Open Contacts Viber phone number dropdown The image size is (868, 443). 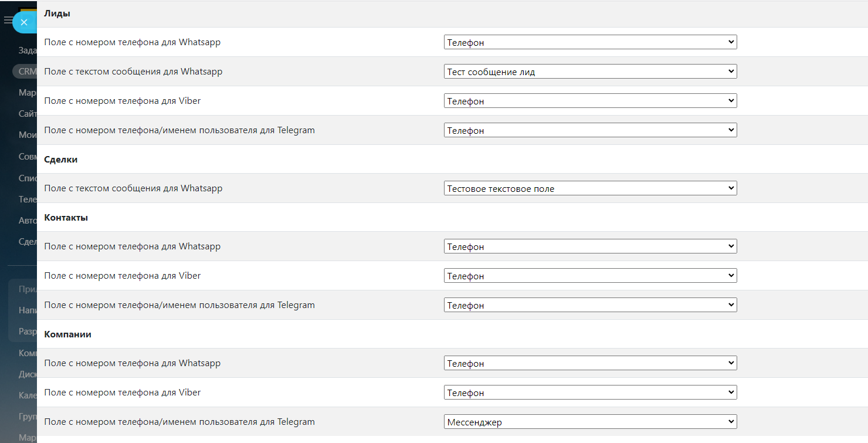point(590,276)
